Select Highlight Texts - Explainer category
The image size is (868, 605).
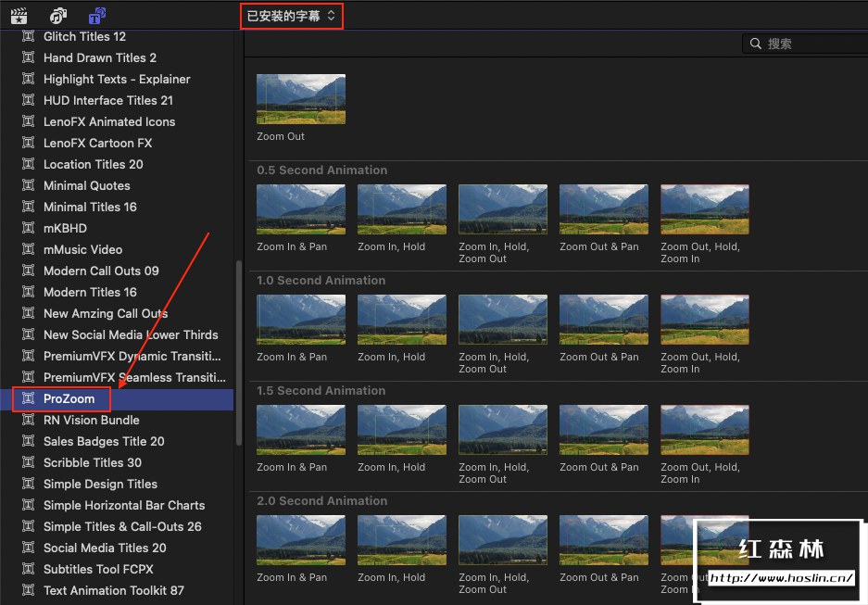[x=117, y=79]
